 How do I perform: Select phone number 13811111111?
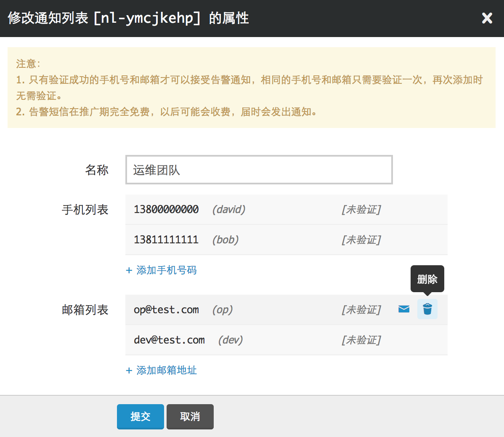coord(166,240)
